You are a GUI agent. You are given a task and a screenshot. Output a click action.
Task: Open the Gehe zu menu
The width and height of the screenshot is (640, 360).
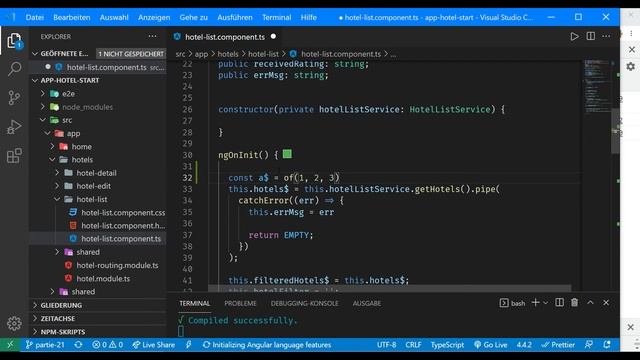click(x=193, y=17)
